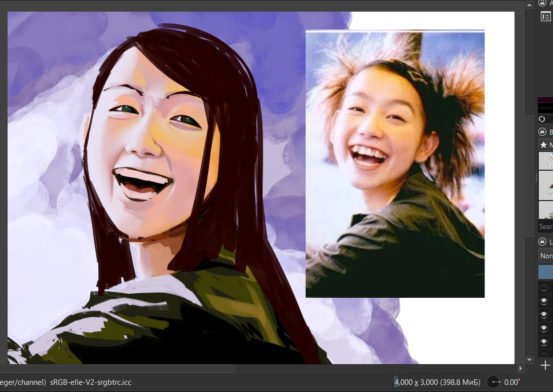The image size is (553, 392).
Task: Click the star tag icon in brush presets
Action: click(x=543, y=145)
